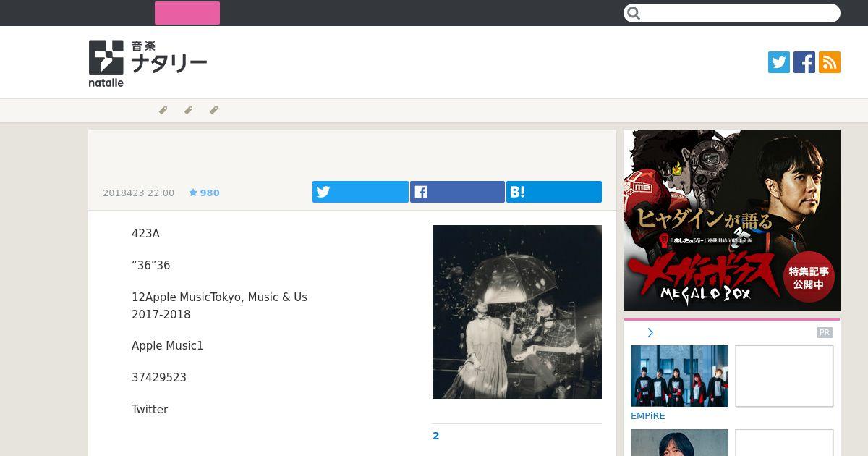Click the star favorite count 980

[x=204, y=193]
